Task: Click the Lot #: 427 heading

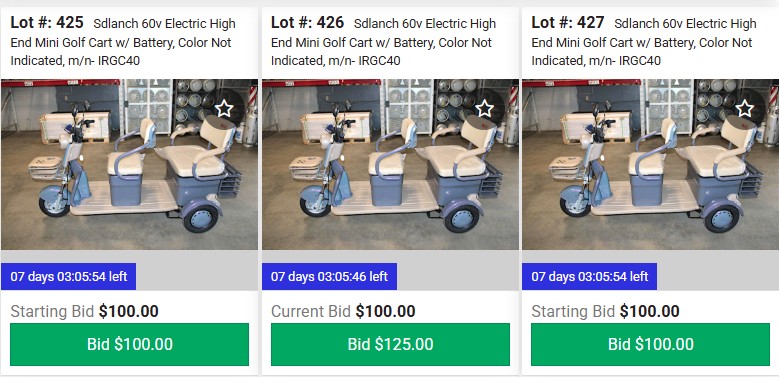Action: point(568,22)
